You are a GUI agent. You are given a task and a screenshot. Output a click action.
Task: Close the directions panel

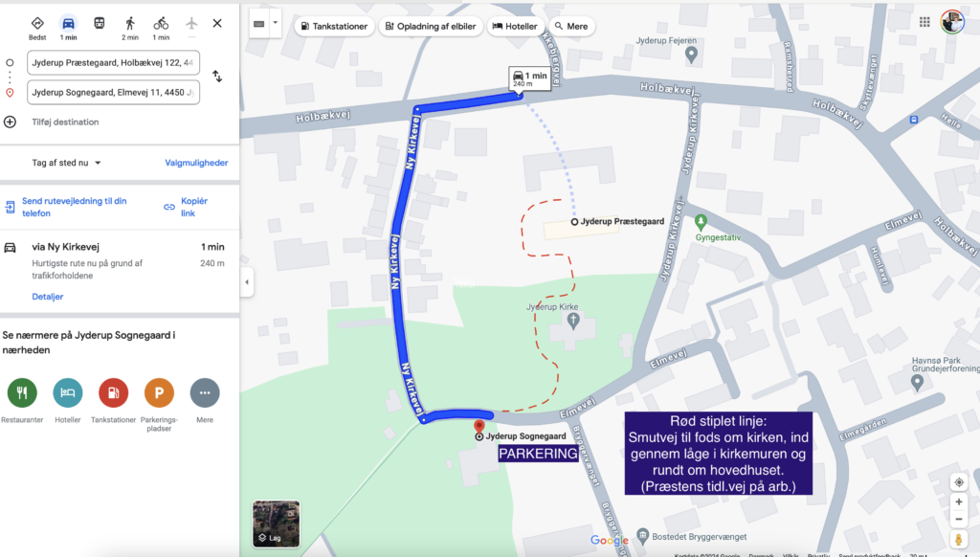click(x=217, y=24)
